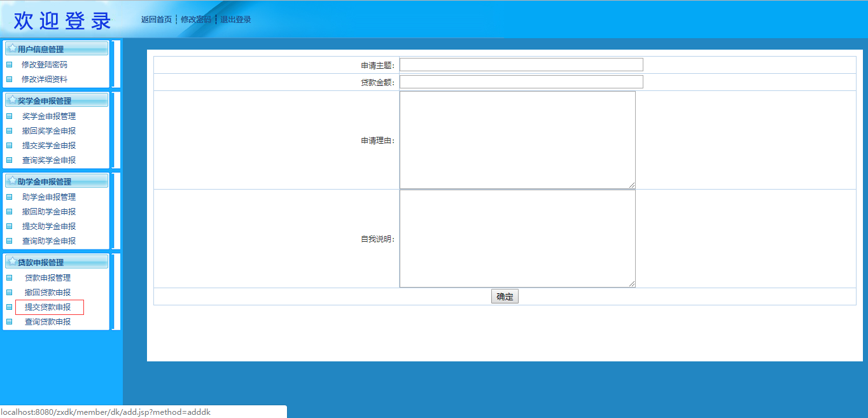Click the star icon beside 用户信息管理

click(12, 48)
